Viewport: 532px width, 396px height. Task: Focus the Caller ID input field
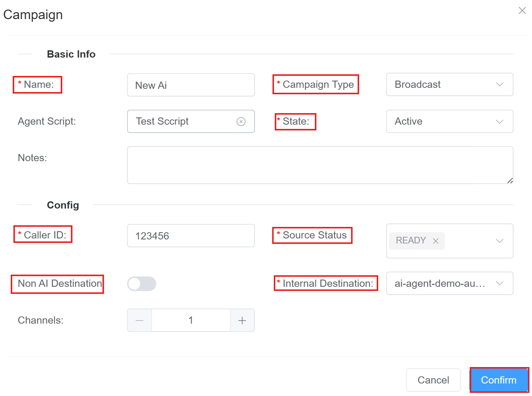(191, 235)
